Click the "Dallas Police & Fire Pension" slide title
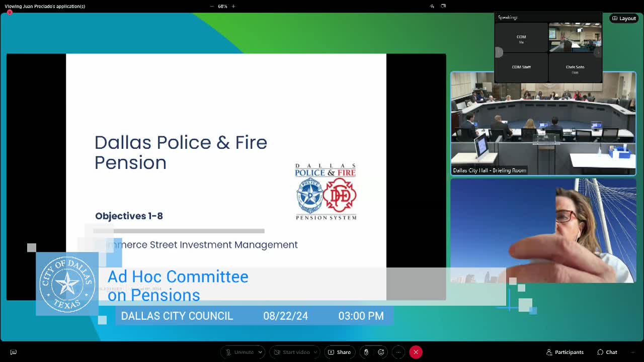 (181, 152)
